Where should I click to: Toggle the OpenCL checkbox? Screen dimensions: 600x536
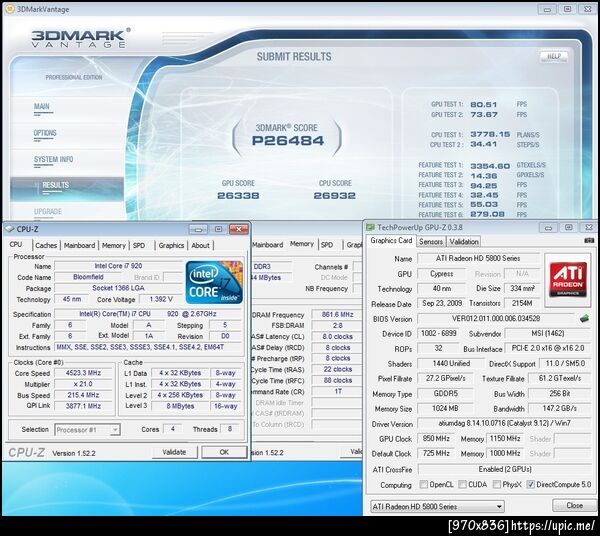click(423, 484)
